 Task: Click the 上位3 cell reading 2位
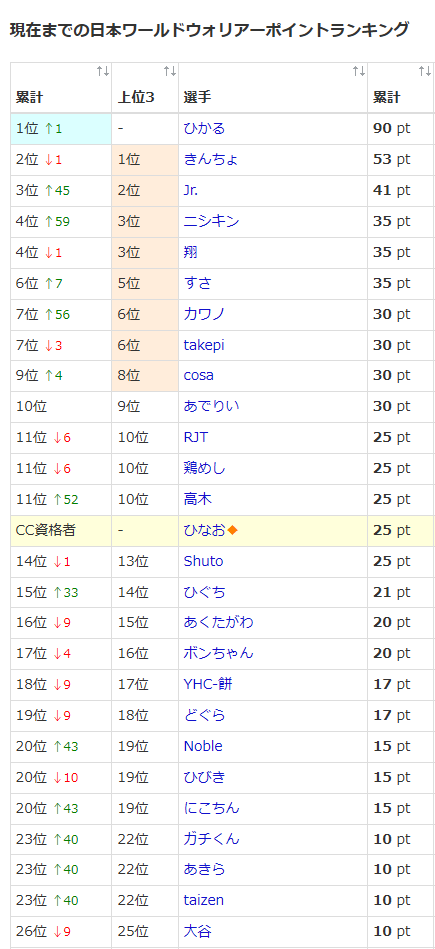coord(145,190)
